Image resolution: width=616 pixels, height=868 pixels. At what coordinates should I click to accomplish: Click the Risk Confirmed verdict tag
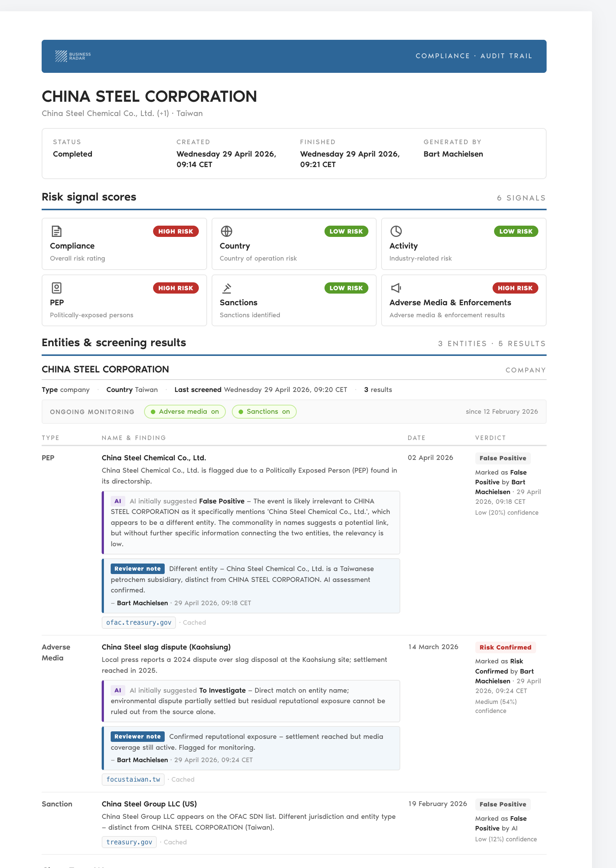coord(505,647)
